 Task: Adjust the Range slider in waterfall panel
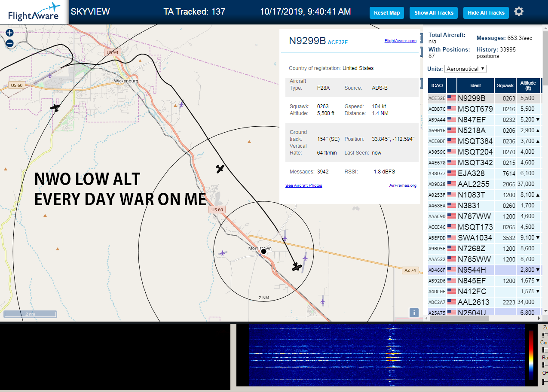point(545,365)
